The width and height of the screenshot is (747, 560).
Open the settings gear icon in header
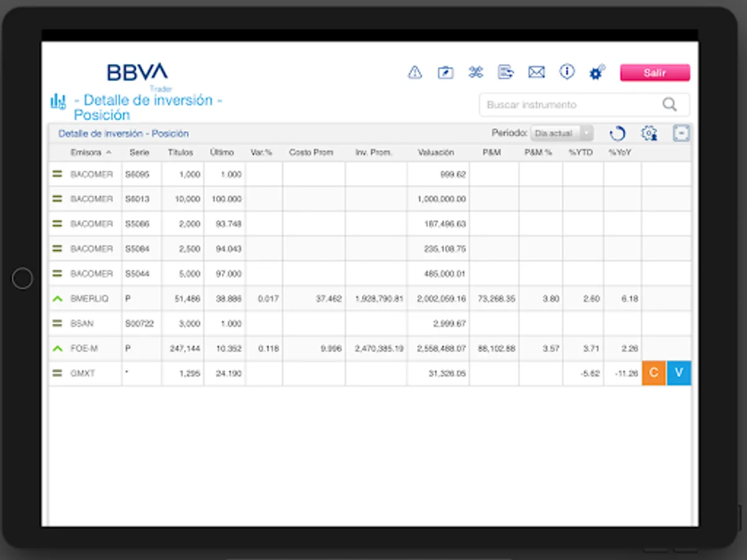tap(596, 73)
